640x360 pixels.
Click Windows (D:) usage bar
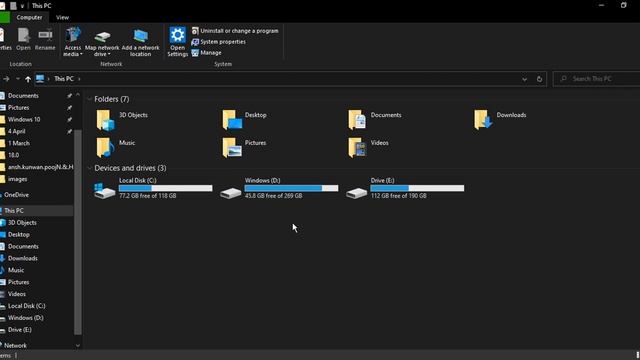pos(291,188)
